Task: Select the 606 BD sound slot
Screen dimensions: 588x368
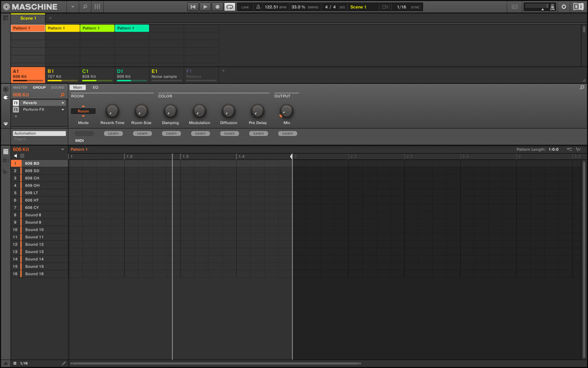Action: [x=39, y=163]
